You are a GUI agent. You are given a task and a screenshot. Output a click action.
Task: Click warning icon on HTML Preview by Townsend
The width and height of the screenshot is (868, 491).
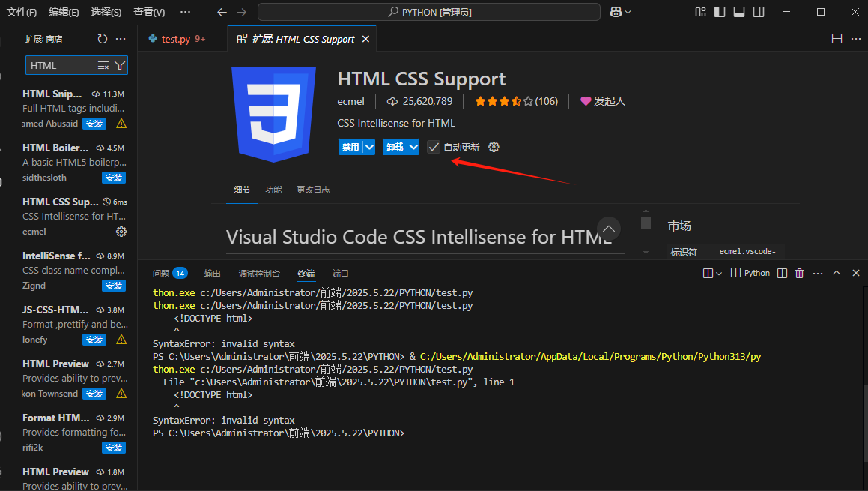coord(121,394)
